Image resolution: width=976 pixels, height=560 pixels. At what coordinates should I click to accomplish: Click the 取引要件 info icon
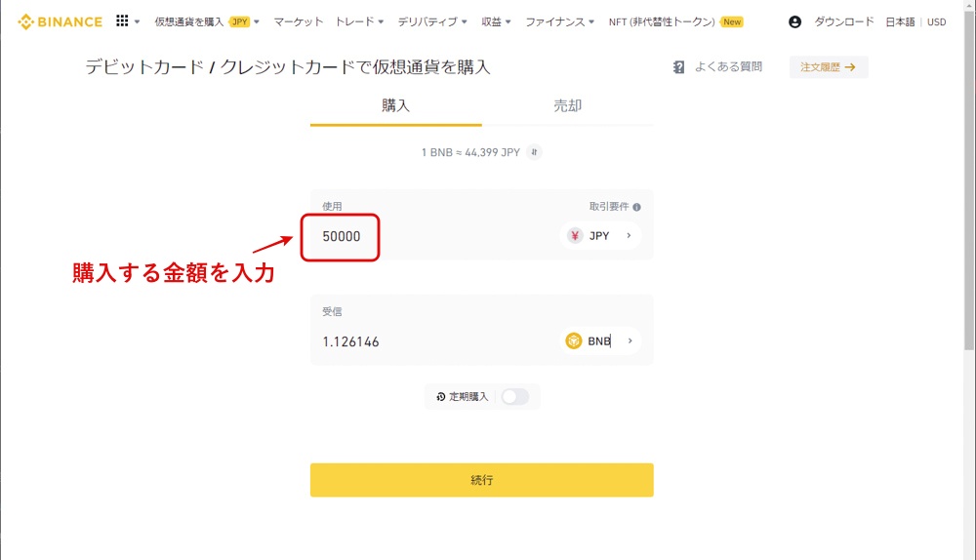(x=636, y=207)
